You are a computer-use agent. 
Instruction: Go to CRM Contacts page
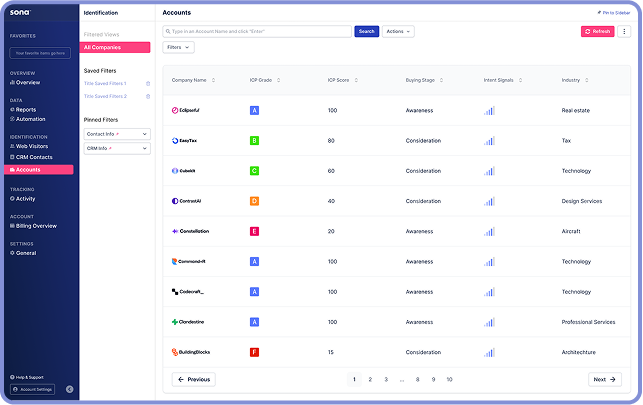pyautogui.click(x=31, y=157)
